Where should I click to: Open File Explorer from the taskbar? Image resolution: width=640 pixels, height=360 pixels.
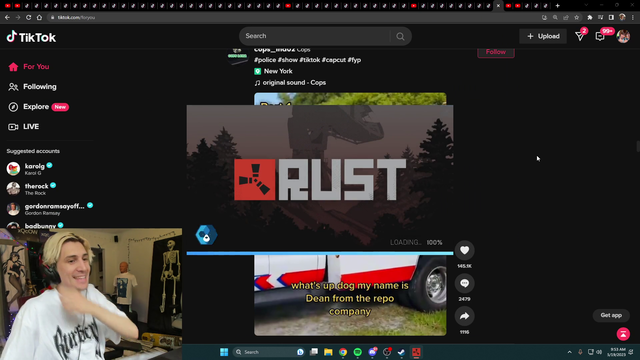click(x=328, y=352)
